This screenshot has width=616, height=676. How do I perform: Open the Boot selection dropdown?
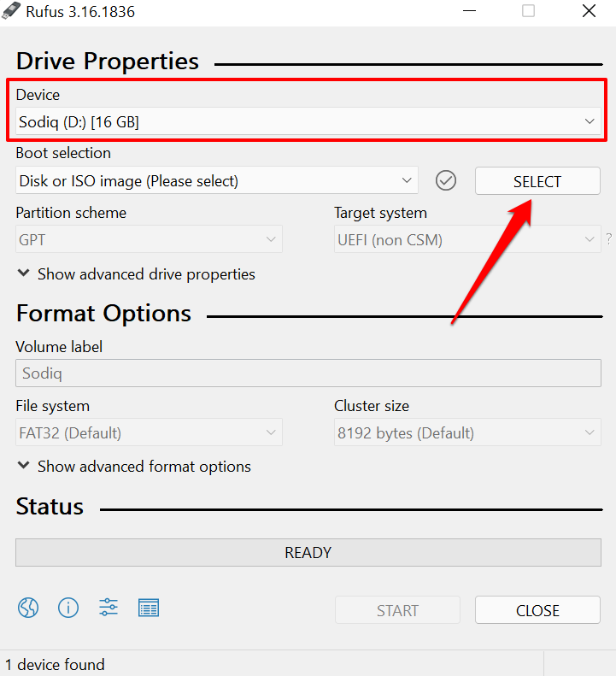(x=217, y=181)
